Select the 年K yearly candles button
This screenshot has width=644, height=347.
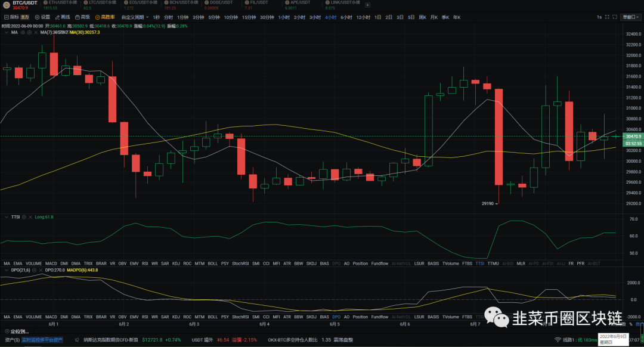point(457,17)
